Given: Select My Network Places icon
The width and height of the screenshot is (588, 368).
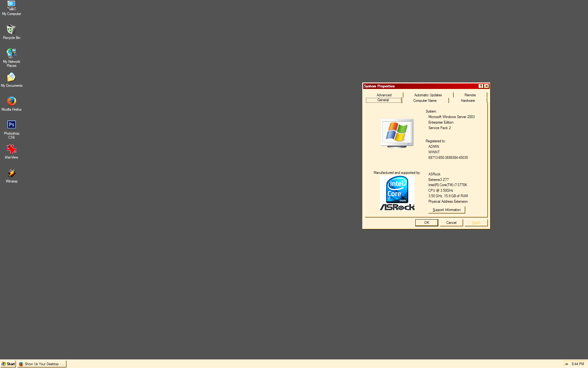Looking at the screenshot, I should (x=11, y=58).
